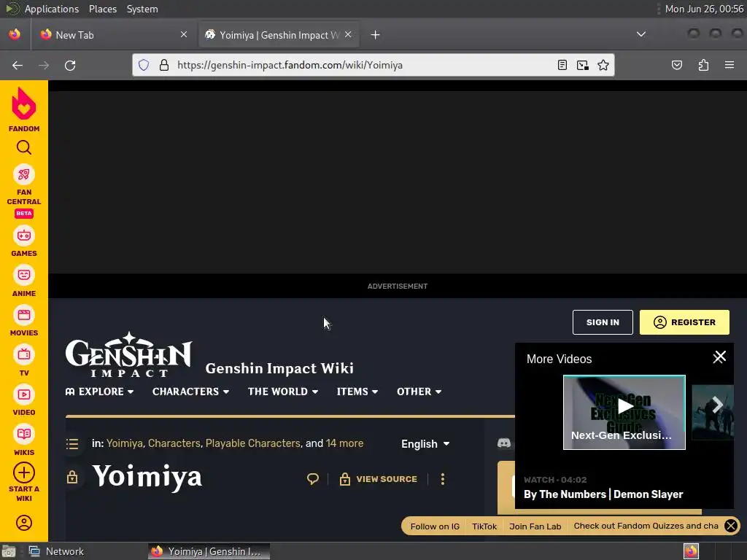This screenshot has width=747, height=560.
Task: Click the Yoimiya window taskbar button
Action: [x=209, y=551]
